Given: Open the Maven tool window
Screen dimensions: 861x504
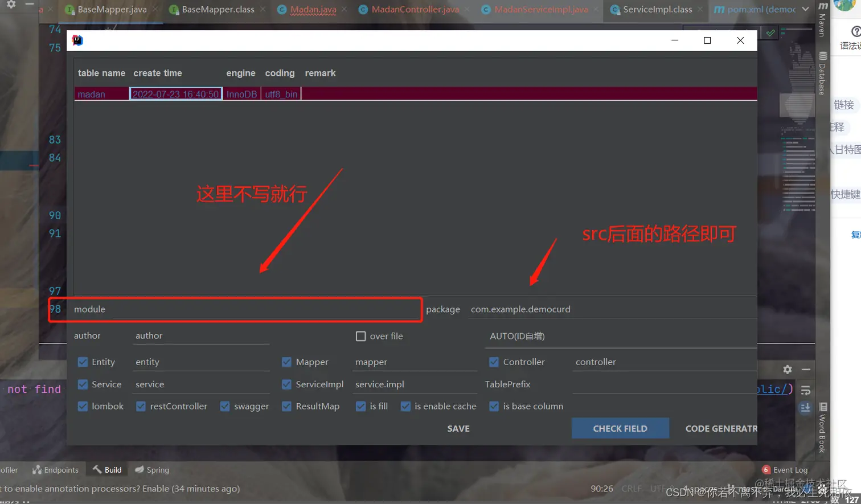Looking at the screenshot, I should (x=822, y=19).
